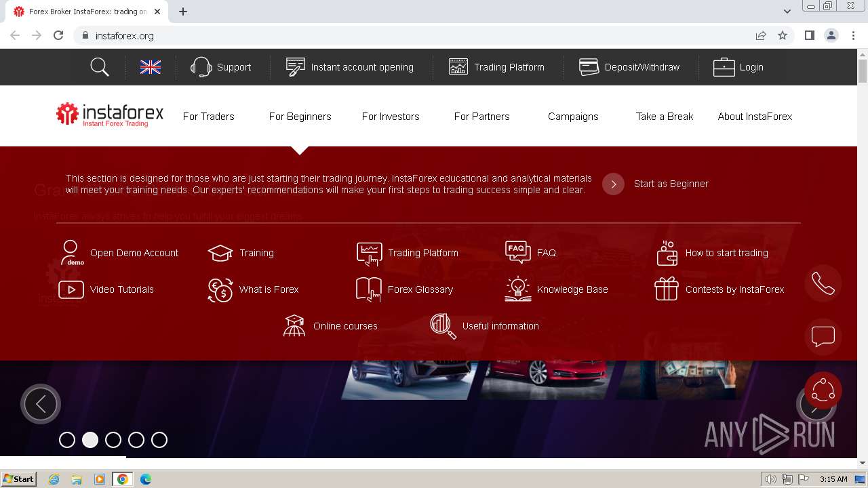Expand the For Investors menu

click(x=391, y=117)
